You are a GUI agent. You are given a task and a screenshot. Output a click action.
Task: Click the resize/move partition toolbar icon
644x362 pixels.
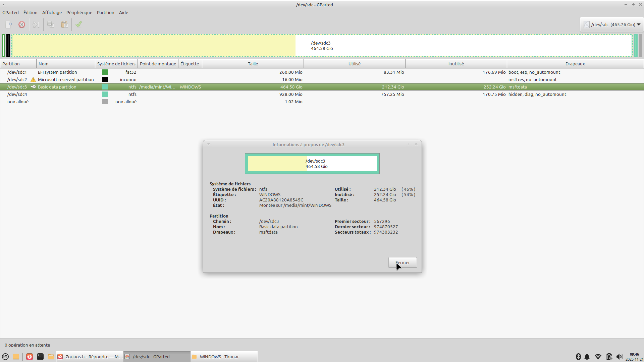click(x=36, y=24)
